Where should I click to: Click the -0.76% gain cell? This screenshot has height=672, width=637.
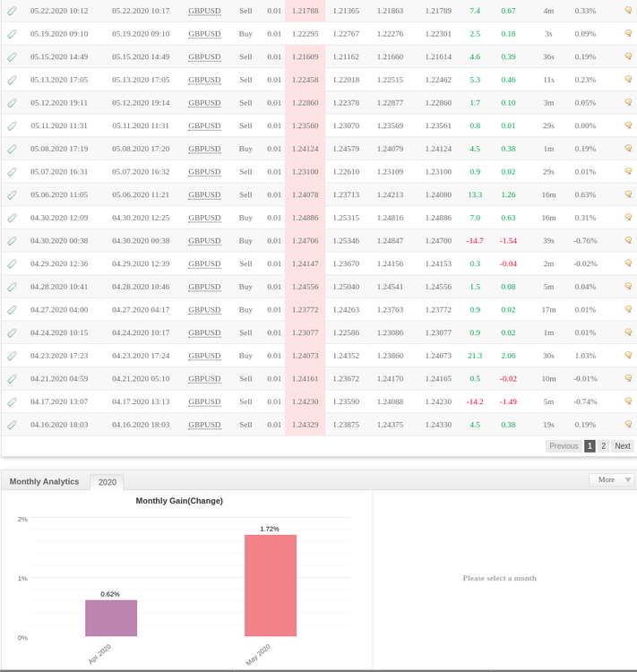[x=585, y=241]
